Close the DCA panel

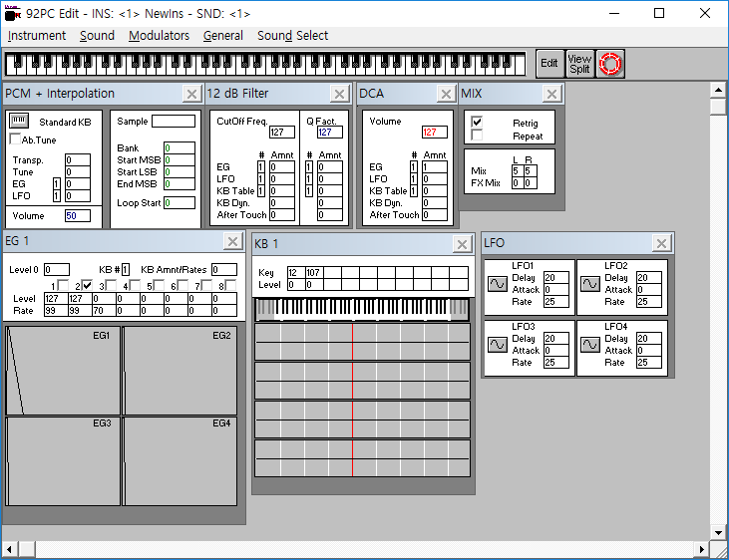pos(446,94)
